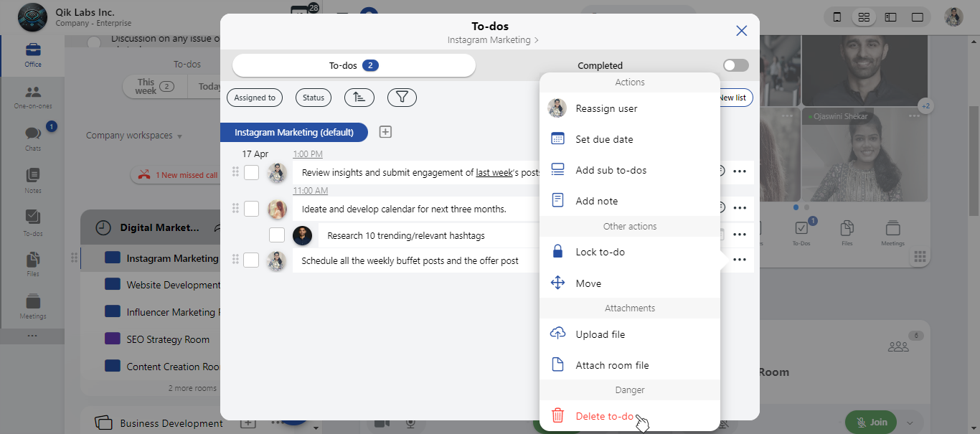Screen dimensions: 980x434
Task: Select Lock to-do menu option
Action: click(x=600, y=252)
